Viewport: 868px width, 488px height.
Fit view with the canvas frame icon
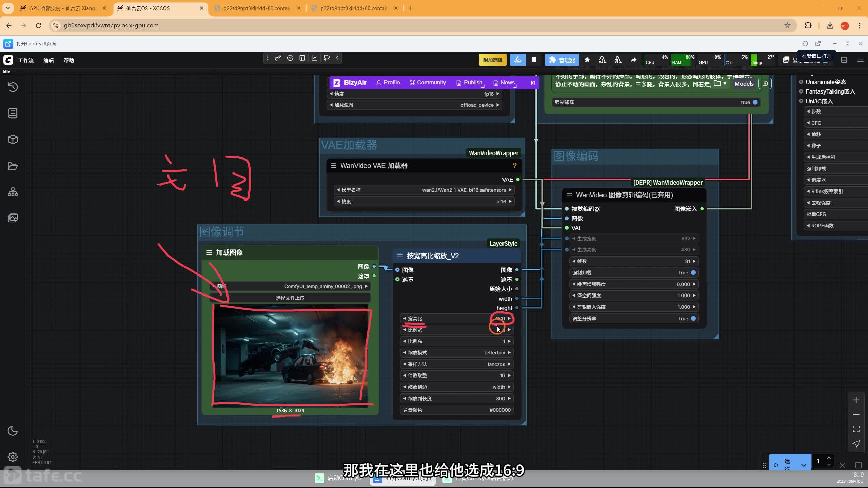coord(856,429)
